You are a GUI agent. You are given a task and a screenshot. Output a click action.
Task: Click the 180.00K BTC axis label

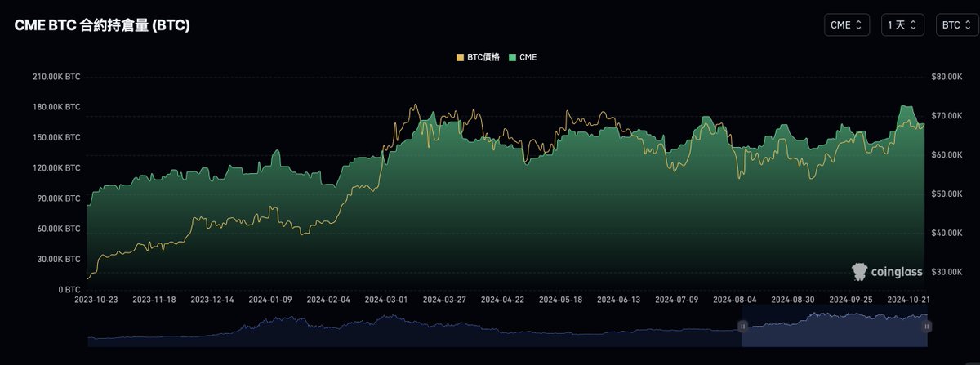57,107
